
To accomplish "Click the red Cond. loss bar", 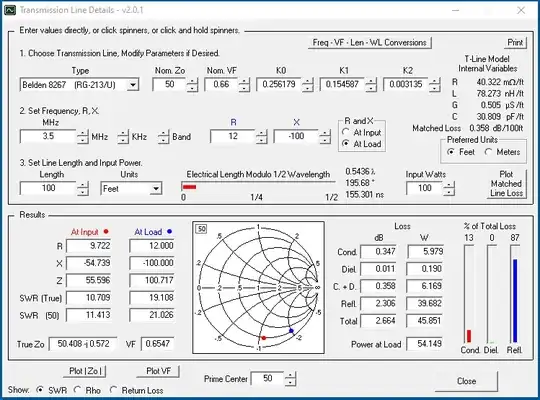I will coord(469,336).
